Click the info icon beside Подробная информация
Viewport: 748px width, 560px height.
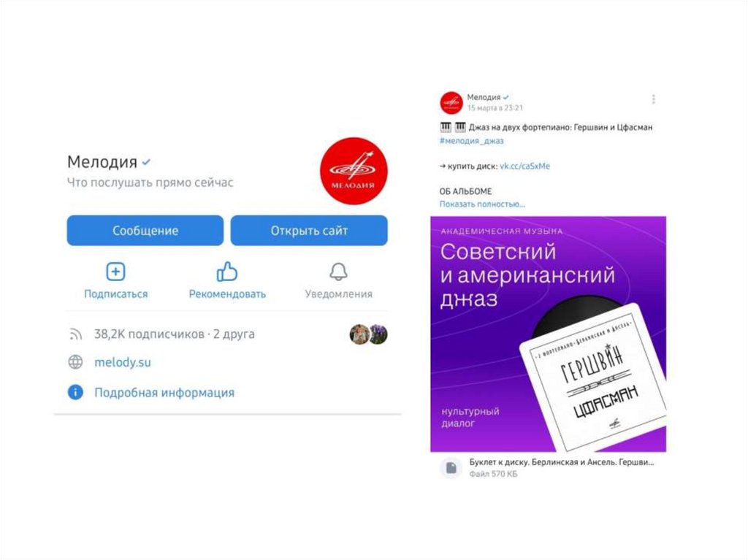pyautogui.click(x=75, y=393)
